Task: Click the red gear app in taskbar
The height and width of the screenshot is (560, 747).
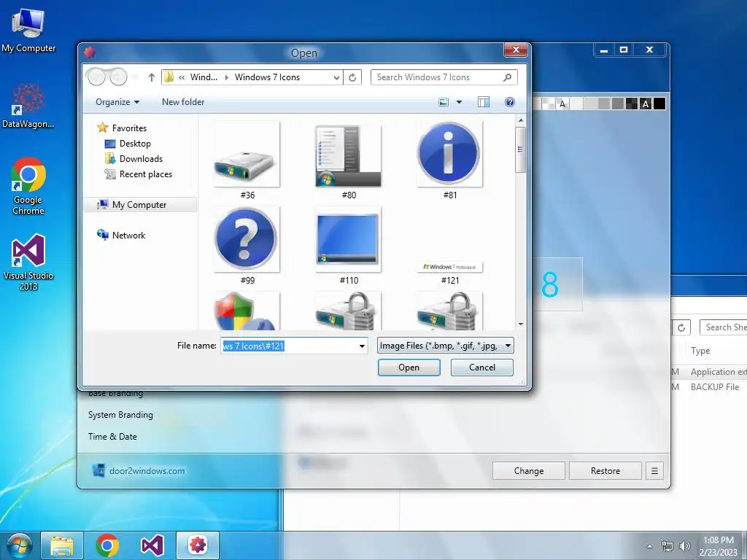Action: [x=198, y=545]
